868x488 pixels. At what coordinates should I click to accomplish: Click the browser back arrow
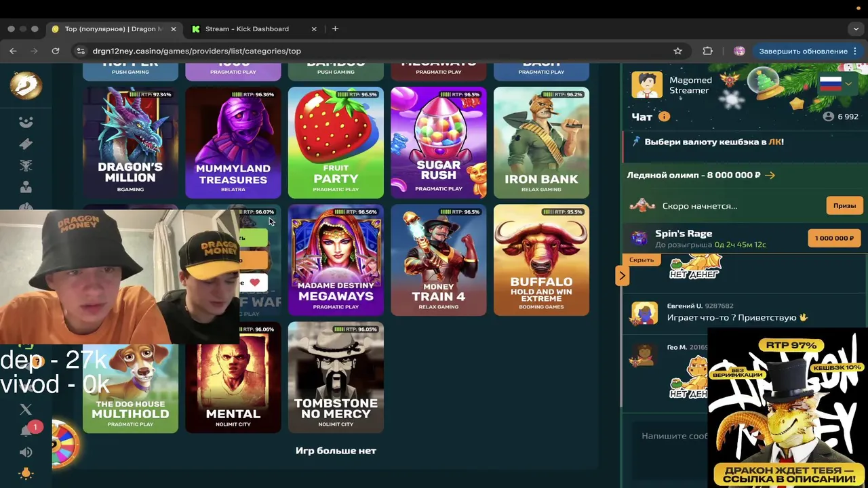(x=13, y=51)
